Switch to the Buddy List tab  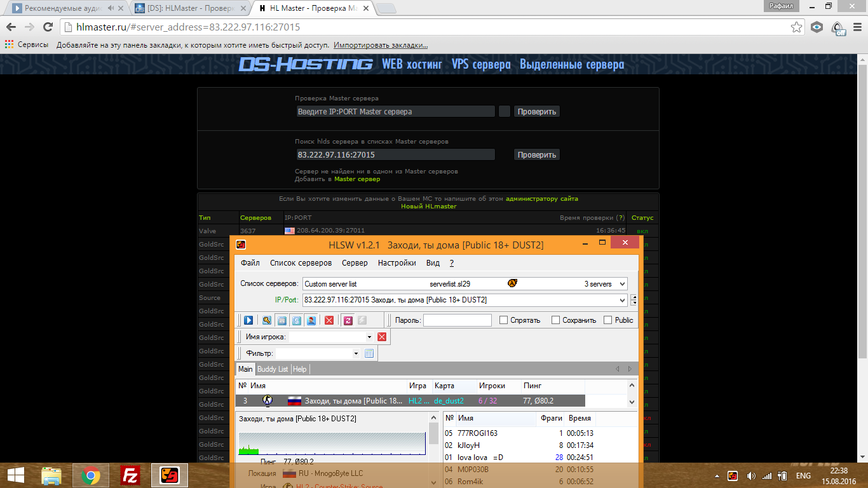pos(273,369)
